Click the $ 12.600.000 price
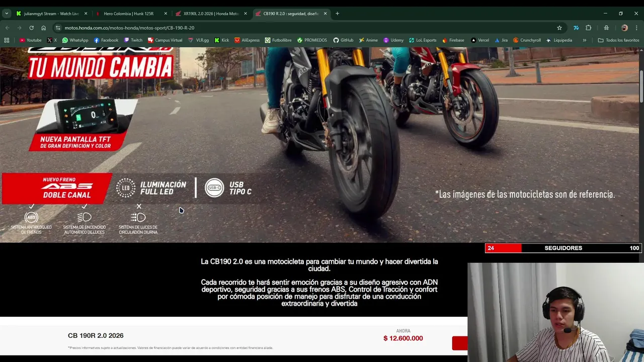This screenshot has width=644, height=362. pyautogui.click(x=403, y=338)
